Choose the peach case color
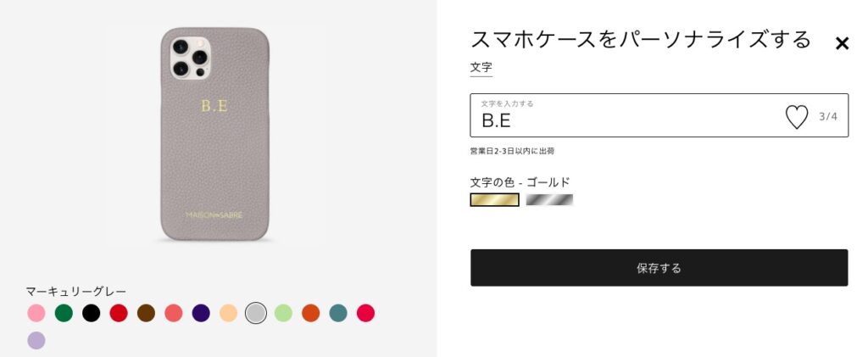This screenshot has height=357, width=868. point(228,313)
